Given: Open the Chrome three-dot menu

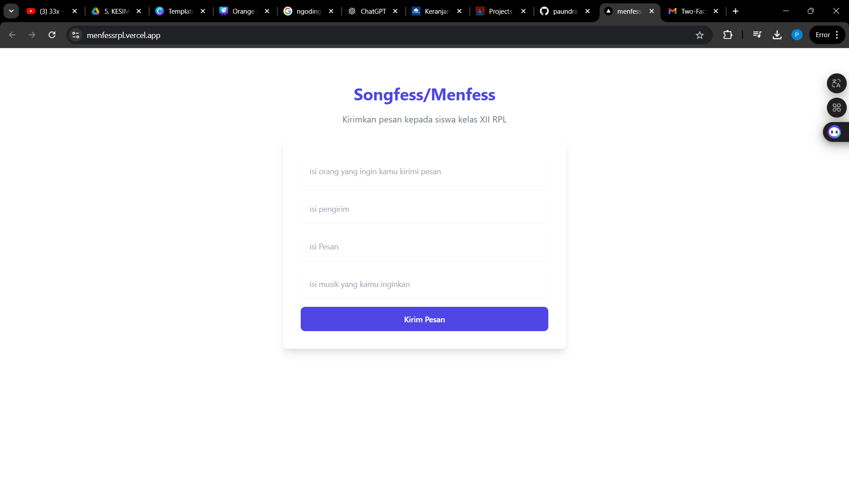Looking at the screenshot, I should pyautogui.click(x=838, y=34).
